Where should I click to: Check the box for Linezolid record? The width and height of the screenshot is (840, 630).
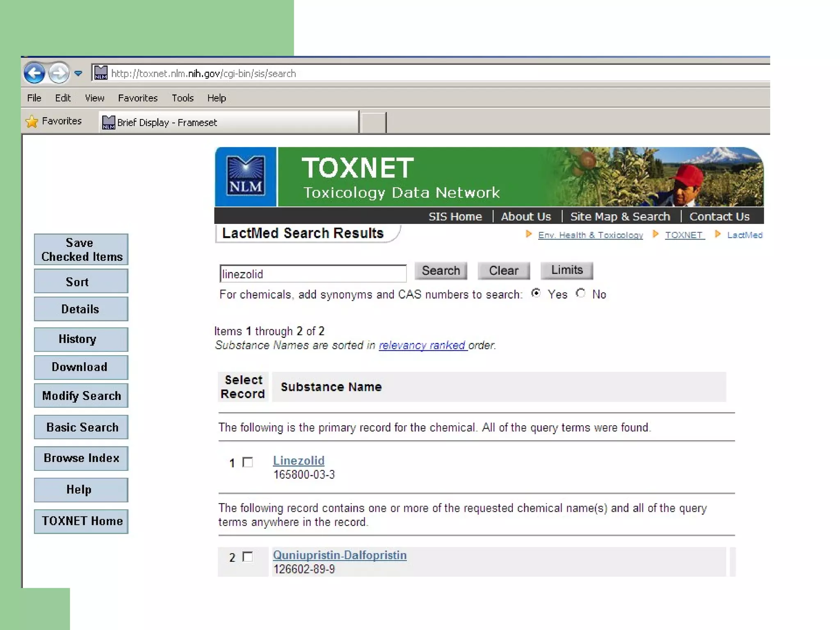pos(248,462)
